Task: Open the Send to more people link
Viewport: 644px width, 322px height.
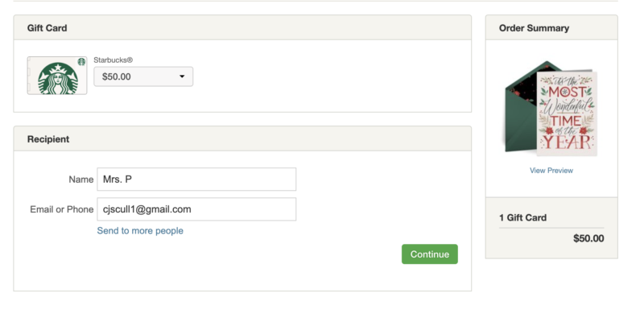Action: click(x=140, y=231)
